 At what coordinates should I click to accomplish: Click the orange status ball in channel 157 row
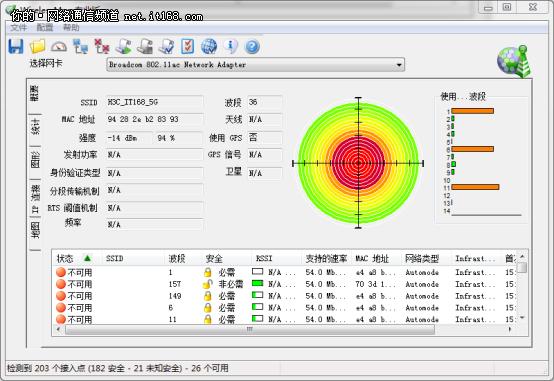(x=61, y=284)
